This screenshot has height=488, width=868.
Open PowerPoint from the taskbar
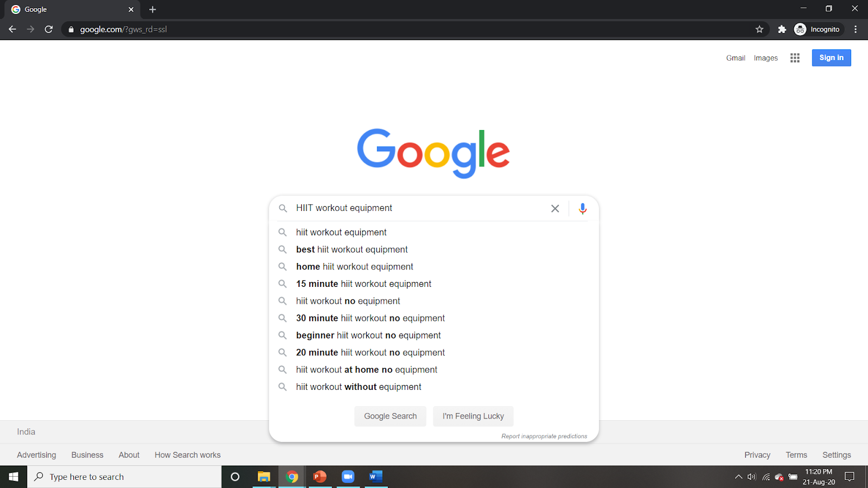(320, 477)
